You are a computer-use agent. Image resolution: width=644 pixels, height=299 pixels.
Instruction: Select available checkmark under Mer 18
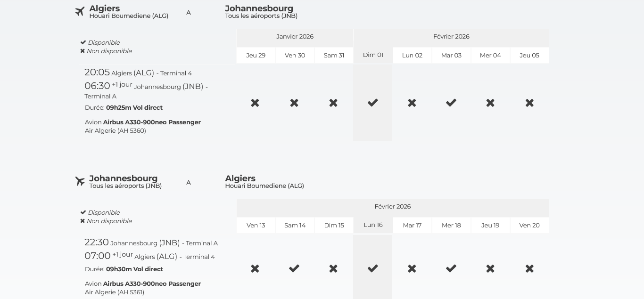pos(451,268)
